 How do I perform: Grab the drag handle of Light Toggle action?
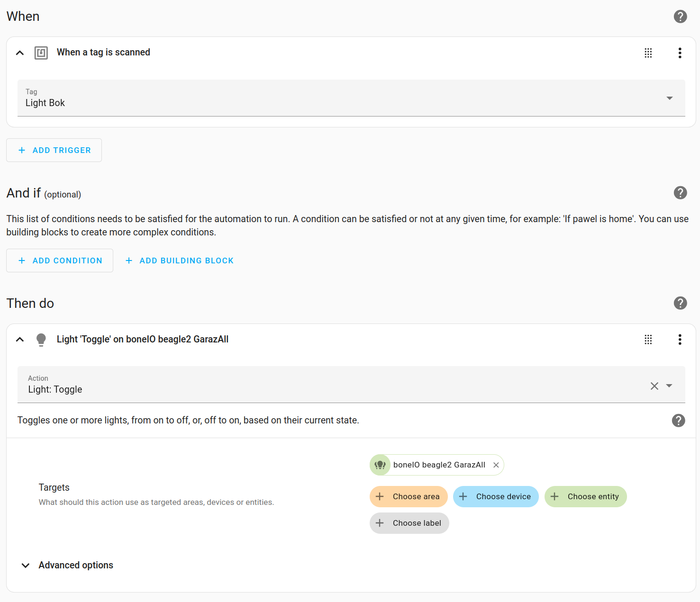[x=648, y=339]
